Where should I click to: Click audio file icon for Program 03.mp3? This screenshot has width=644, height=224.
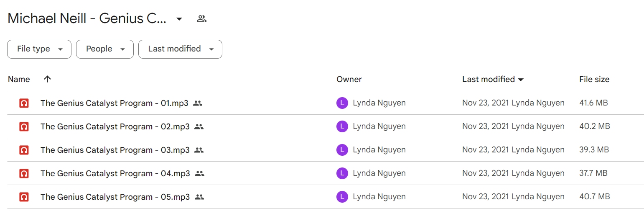coord(24,150)
